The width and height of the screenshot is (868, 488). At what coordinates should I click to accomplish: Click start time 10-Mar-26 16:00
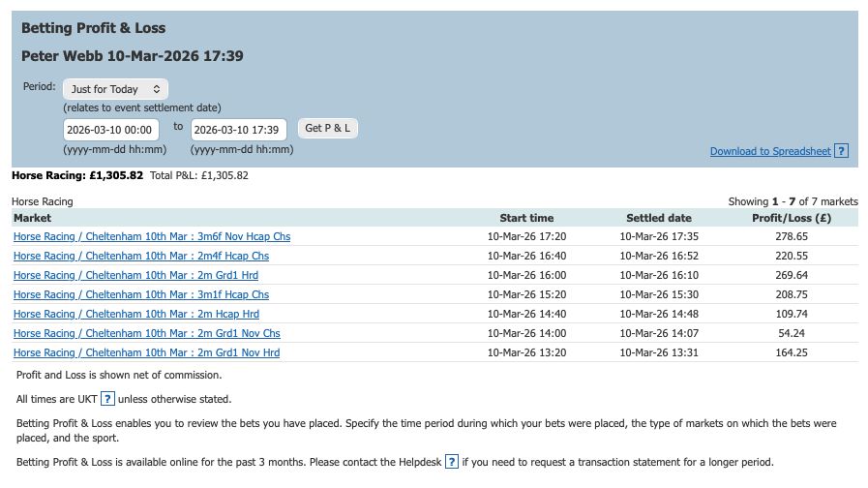[526, 275]
